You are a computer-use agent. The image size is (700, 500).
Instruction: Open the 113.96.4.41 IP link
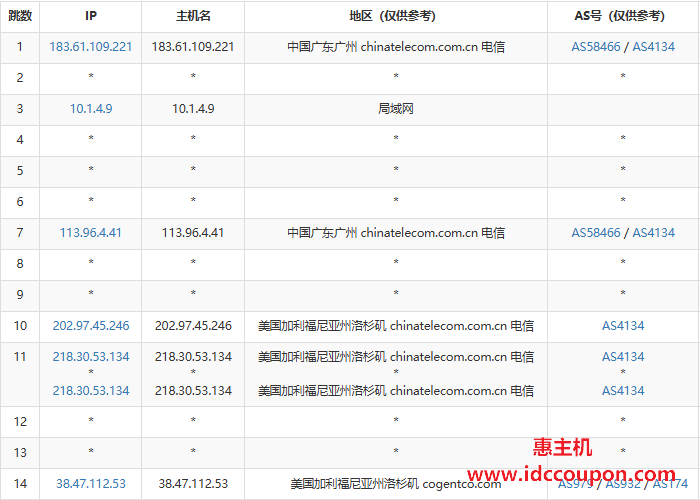click(x=91, y=233)
